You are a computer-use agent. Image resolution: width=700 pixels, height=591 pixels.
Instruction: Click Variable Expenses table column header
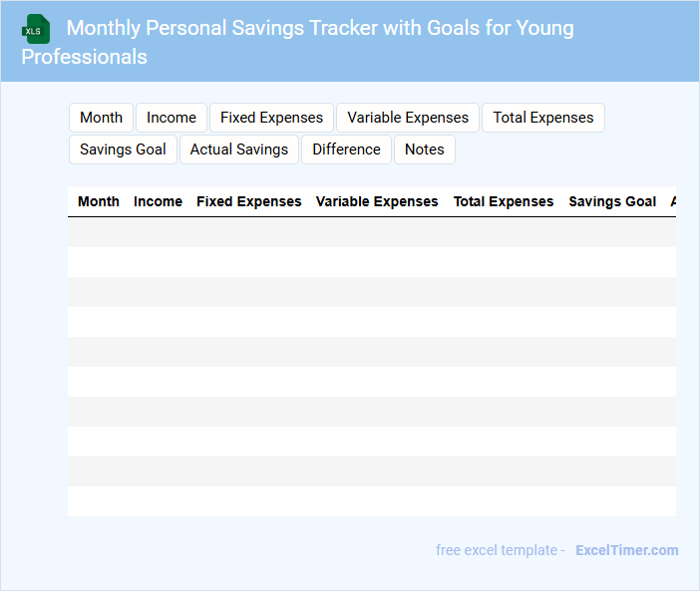pos(377,201)
